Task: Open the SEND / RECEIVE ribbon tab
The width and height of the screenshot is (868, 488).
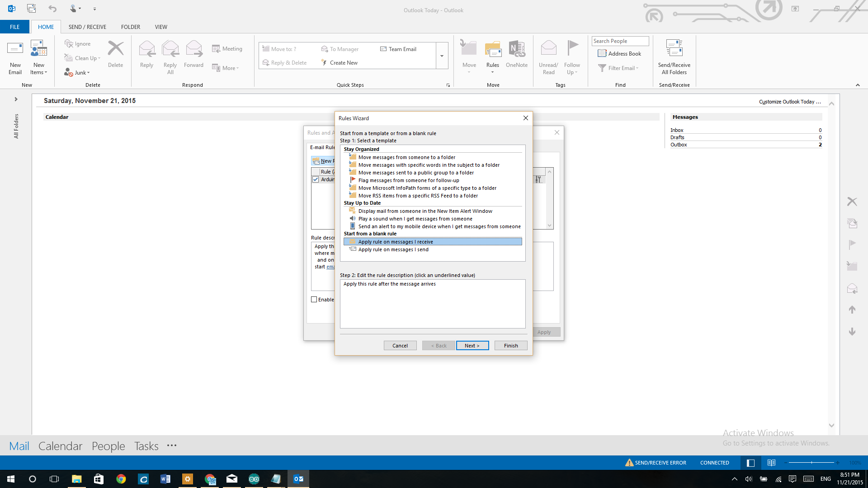Action: [x=87, y=27]
